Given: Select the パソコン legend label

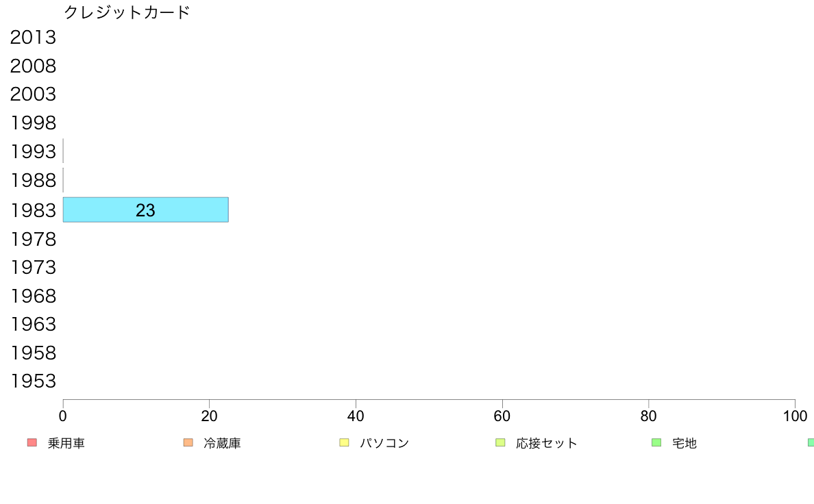Looking at the screenshot, I should [384, 443].
